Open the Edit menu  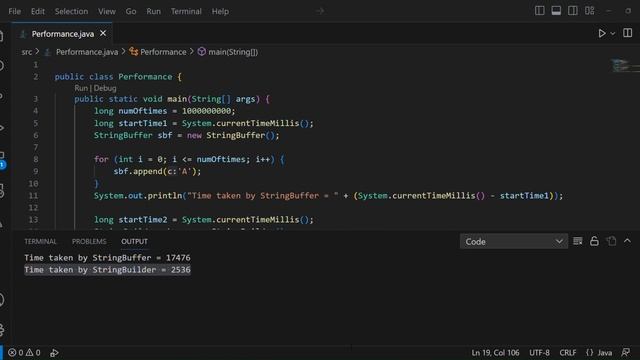click(38, 11)
